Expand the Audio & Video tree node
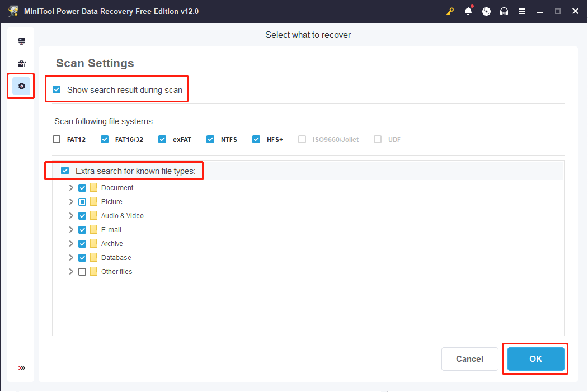The height and width of the screenshot is (392, 588). [x=71, y=215]
